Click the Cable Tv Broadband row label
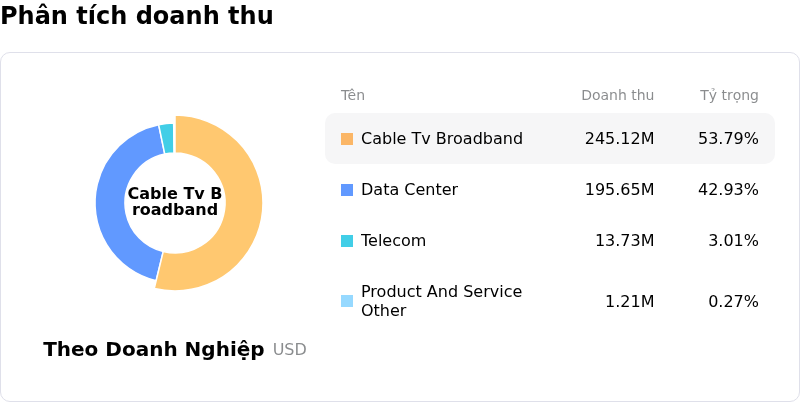 click(441, 139)
